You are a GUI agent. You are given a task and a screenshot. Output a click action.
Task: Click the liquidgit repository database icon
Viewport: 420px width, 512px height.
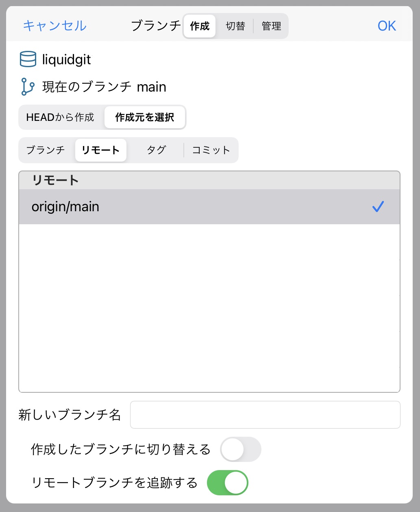tap(28, 59)
